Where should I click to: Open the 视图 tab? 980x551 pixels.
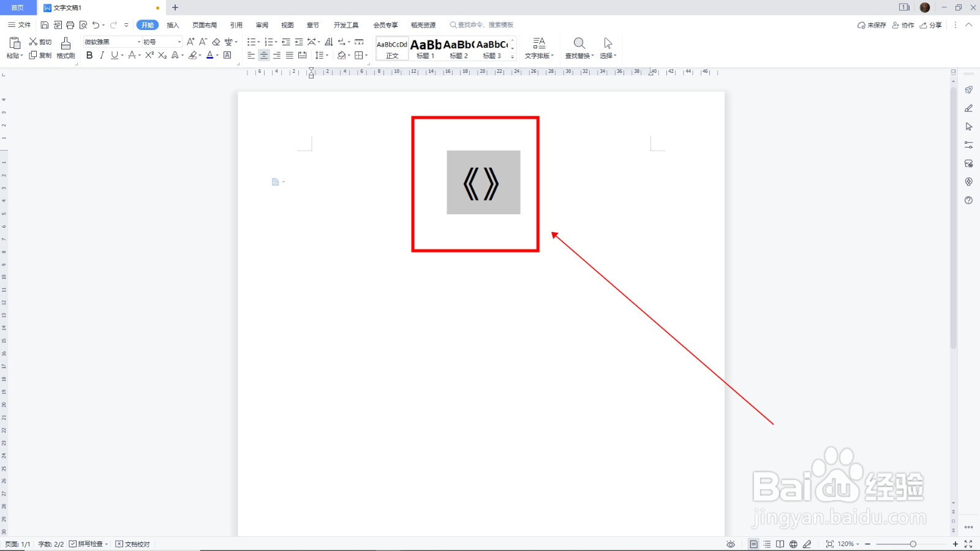click(287, 25)
